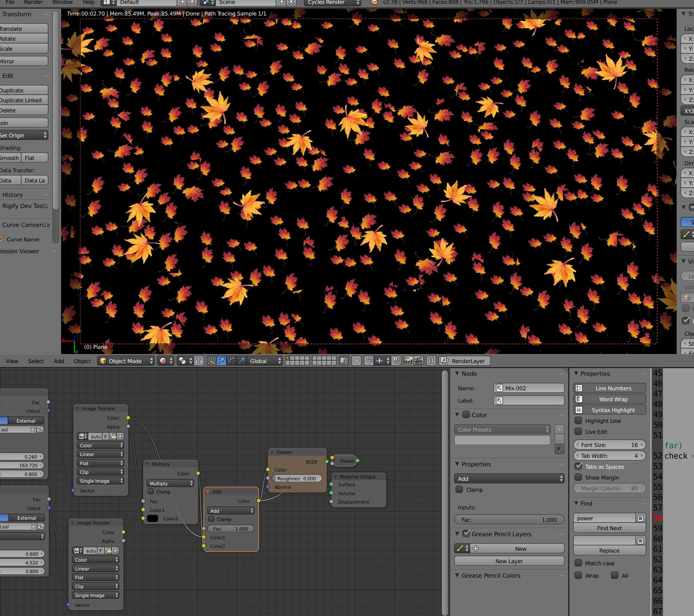Uncheck Tabs as Spaces
Viewport: 694px width, 616px height.
[x=578, y=467]
